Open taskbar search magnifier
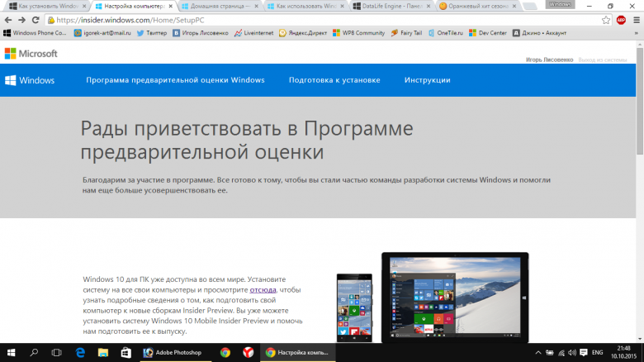 point(34,353)
